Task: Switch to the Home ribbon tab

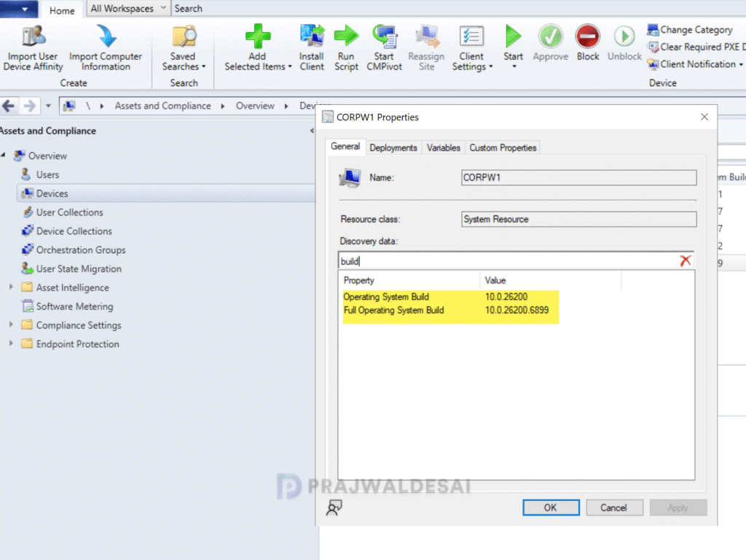Action: click(62, 10)
